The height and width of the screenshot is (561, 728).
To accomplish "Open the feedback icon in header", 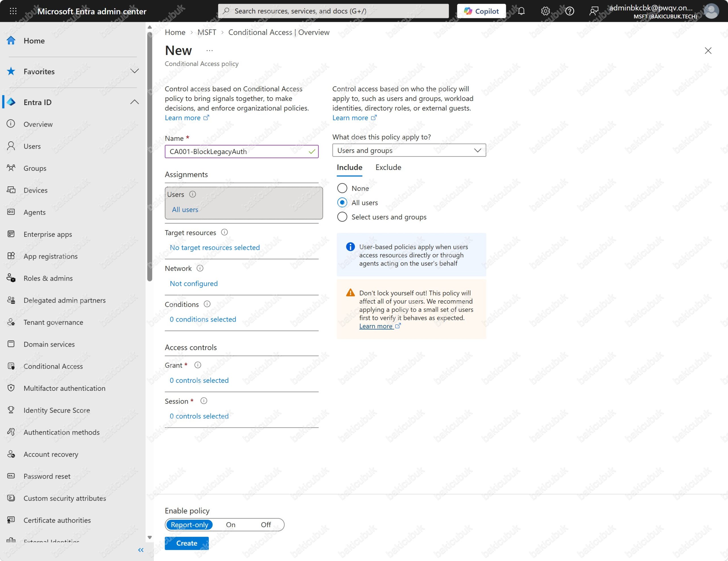I will (594, 11).
